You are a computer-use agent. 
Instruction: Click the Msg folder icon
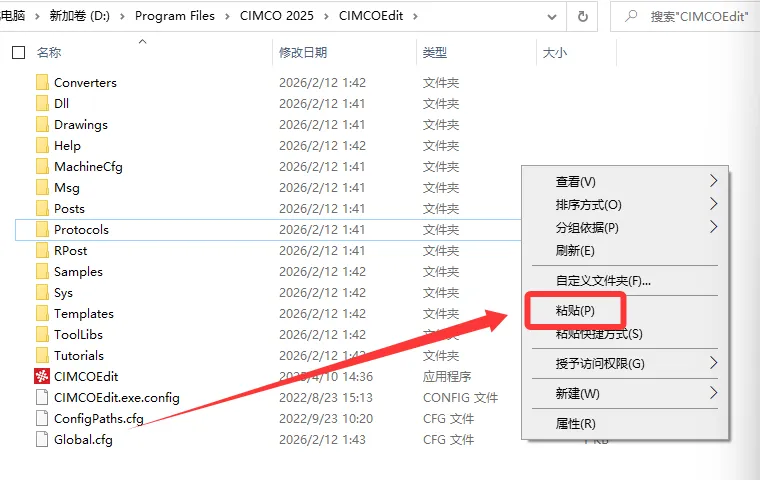click(x=42, y=188)
